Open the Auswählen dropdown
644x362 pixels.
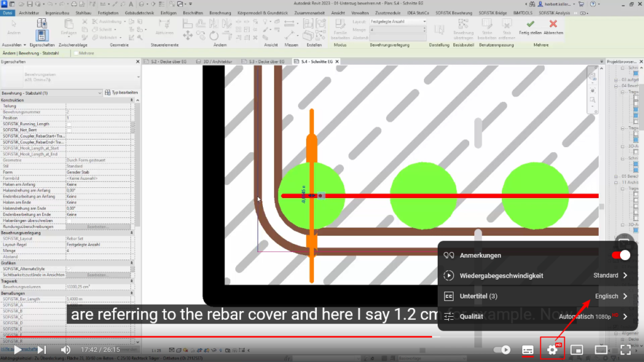pyautogui.click(x=14, y=45)
